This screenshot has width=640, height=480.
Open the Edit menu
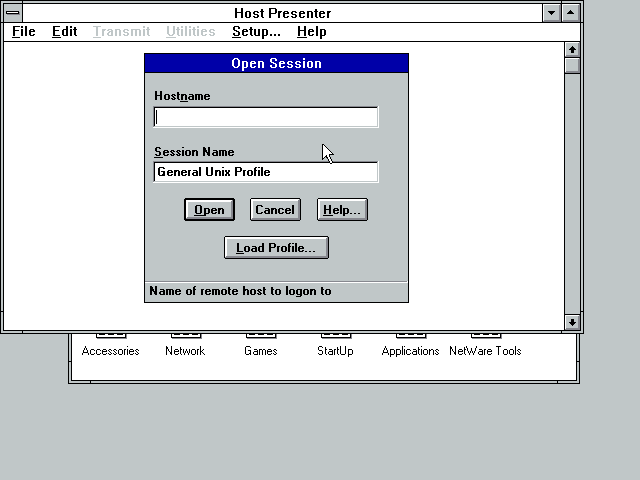[x=64, y=31]
